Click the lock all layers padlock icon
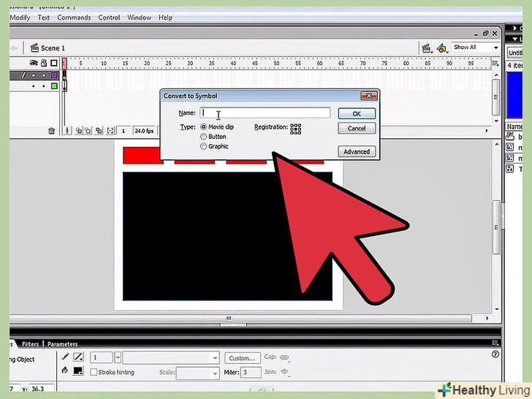This screenshot has width=532, height=399. [x=44, y=64]
